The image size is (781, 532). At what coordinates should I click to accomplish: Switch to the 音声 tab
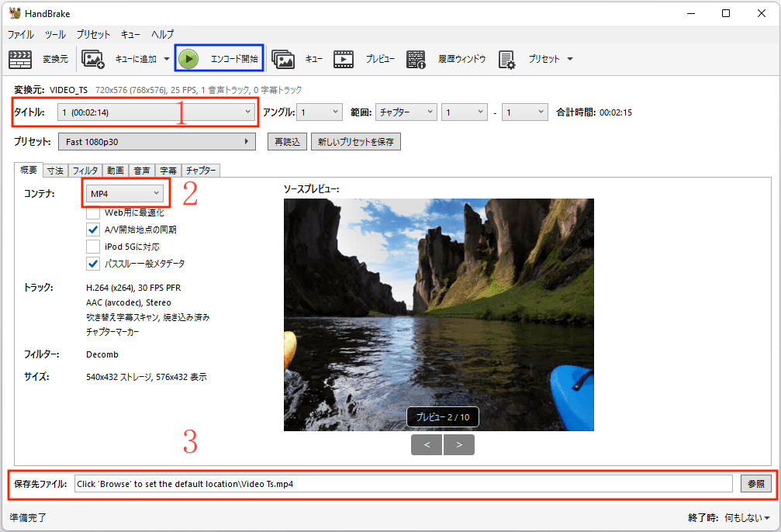coord(142,171)
